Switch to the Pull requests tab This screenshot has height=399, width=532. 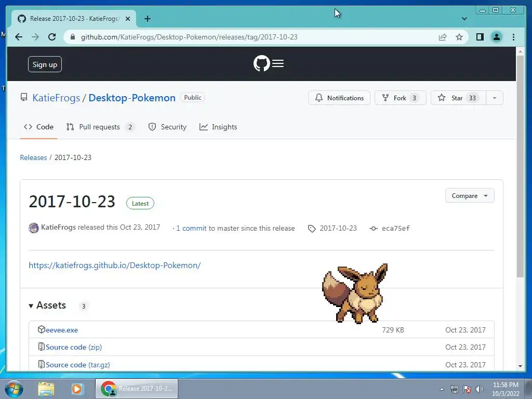(x=100, y=127)
